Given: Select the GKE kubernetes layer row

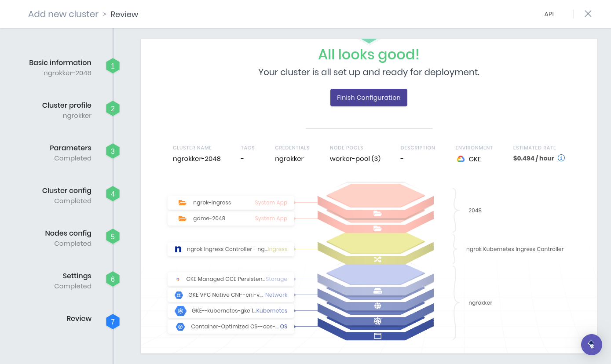Looking at the screenshot, I should tap(231, 311).
